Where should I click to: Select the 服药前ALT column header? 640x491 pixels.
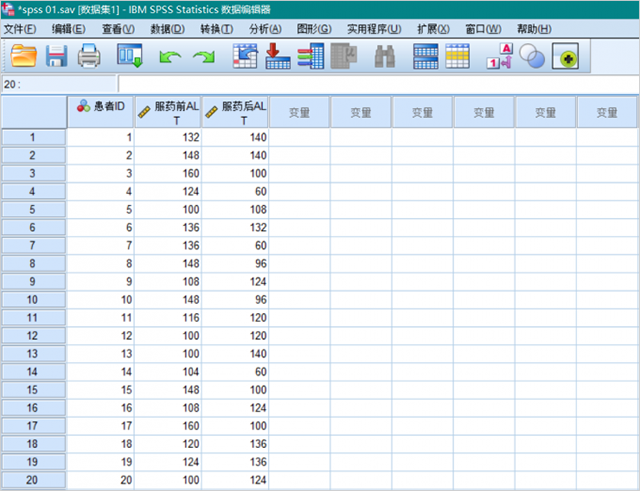168,112
